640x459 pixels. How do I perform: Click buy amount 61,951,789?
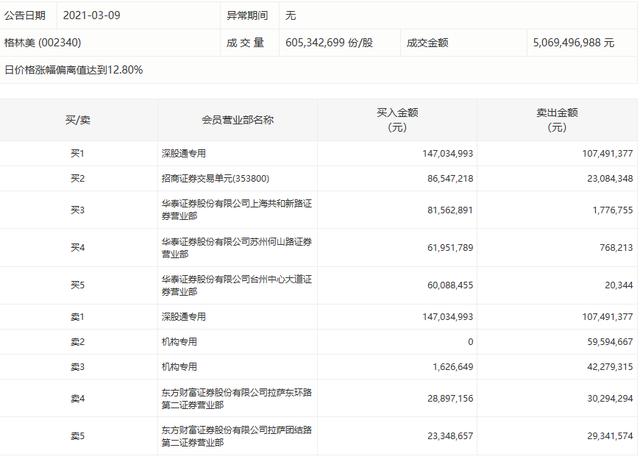(450, 248)
